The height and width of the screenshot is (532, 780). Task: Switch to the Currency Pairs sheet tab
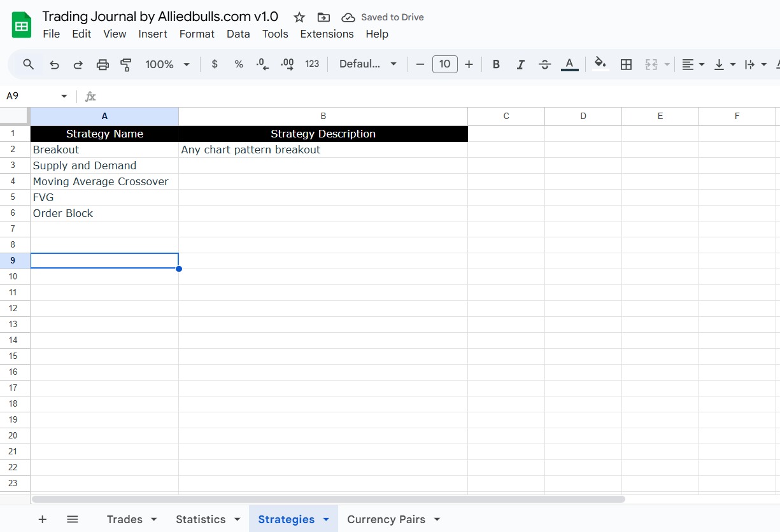(x=386, y=519)
